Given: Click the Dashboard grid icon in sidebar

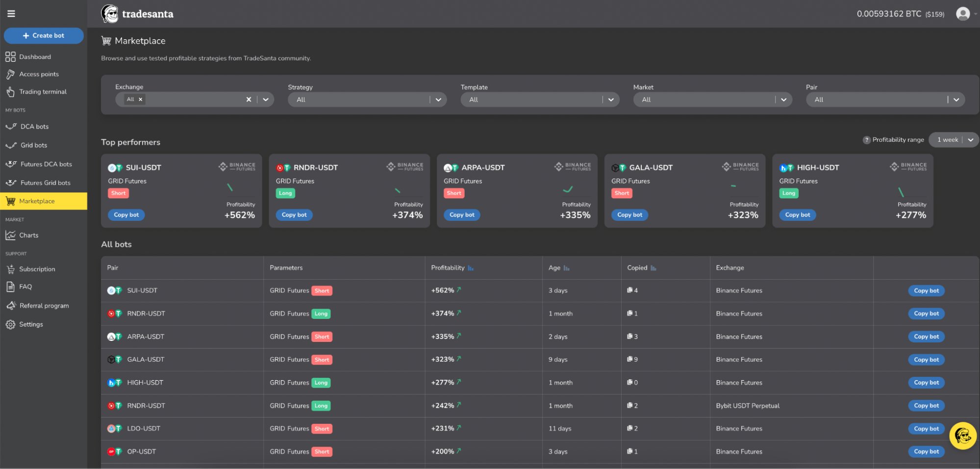Looking at the screenshot, I should (10, 57).
